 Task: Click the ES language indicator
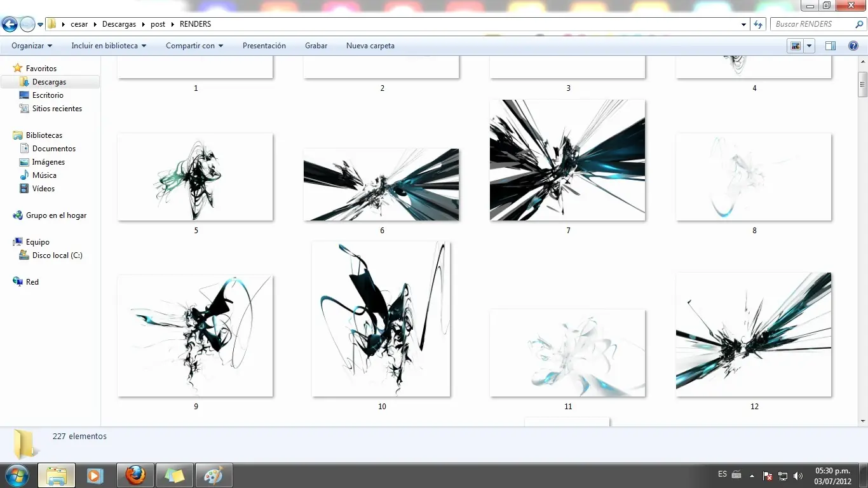coord(722,474)
